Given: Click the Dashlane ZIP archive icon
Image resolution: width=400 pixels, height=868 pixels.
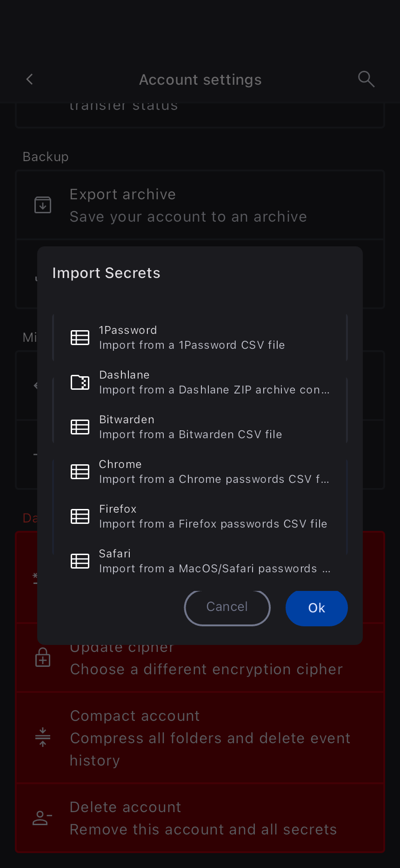Looking at the screenshot, I should tap(80, 382).
